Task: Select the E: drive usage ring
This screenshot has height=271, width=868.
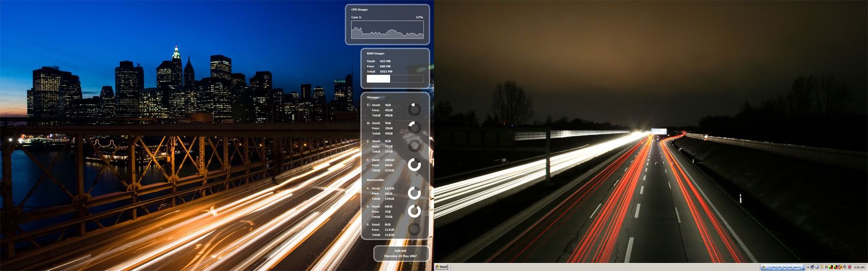Action: pyautogui.click(x=414, y=146)
